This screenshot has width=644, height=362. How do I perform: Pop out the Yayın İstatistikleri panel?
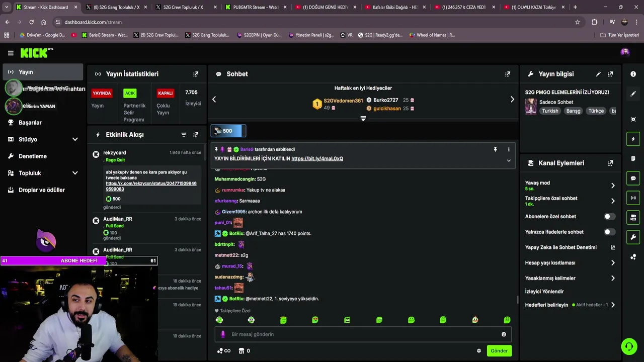196,74
